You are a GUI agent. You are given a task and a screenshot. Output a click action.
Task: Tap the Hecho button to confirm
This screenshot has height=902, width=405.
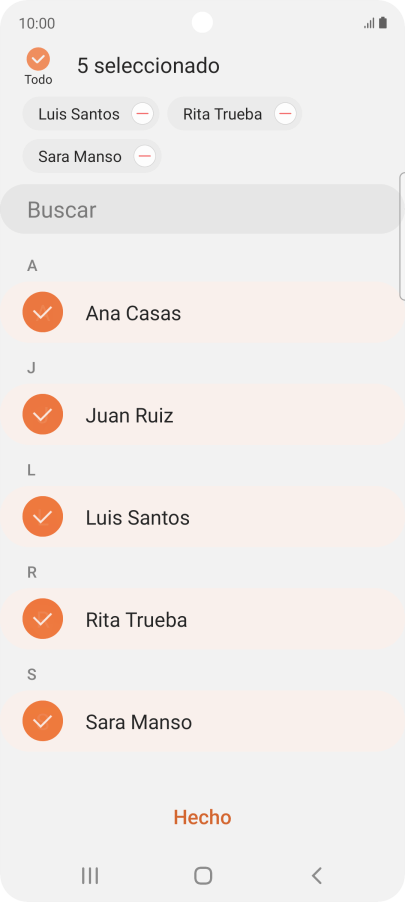202,817
